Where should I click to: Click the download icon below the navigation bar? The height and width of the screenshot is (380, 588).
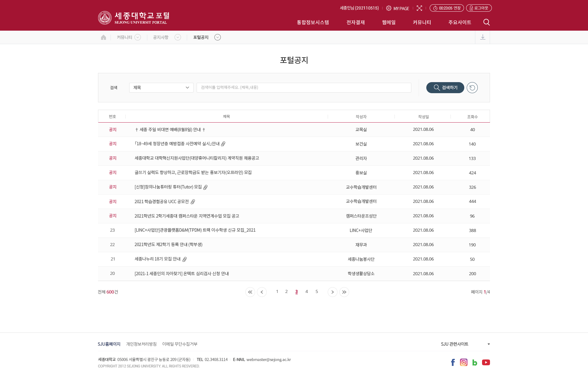pos(483,37)
